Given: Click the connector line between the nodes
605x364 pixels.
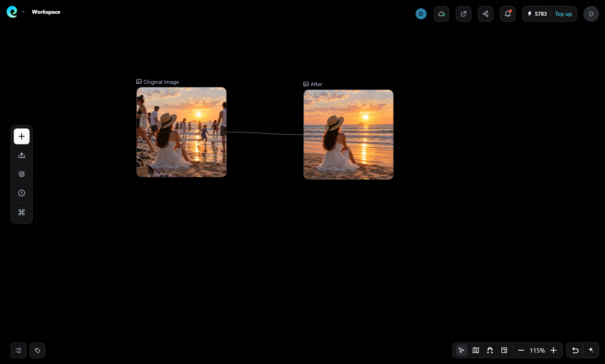Looking at the screenshot, I should click(265, 133).
